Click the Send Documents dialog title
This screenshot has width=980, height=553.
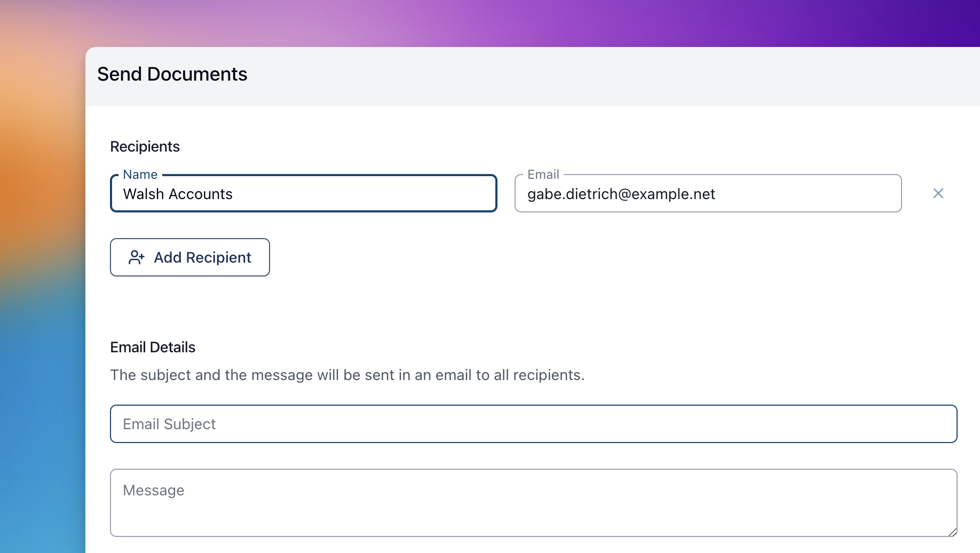click(x=172, y=74)
